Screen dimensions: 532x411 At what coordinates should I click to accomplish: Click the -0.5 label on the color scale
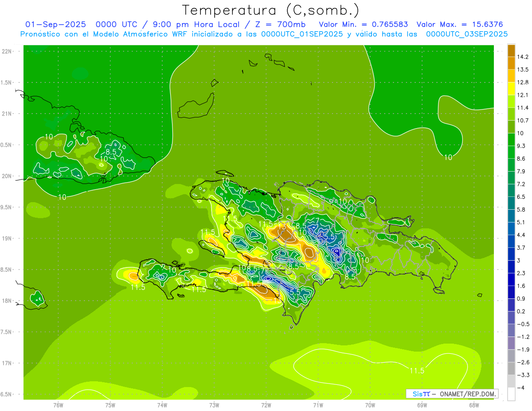click(523, 324)
